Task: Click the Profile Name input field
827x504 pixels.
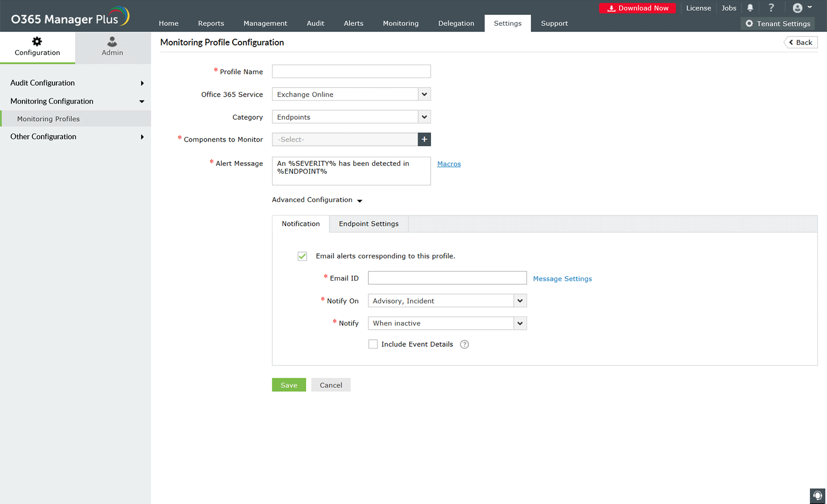Action: pyautogui.click(x=351, y=71)
